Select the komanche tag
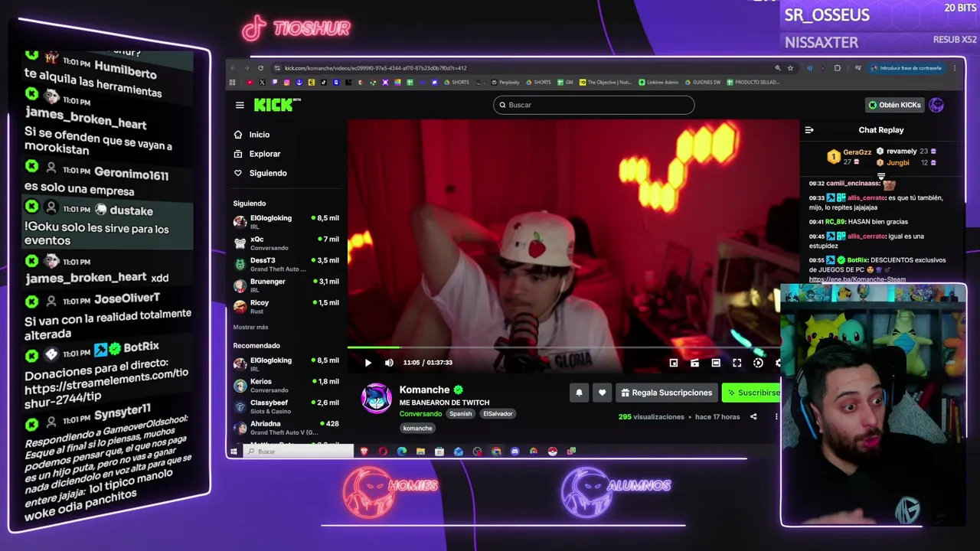 tap(417, 429)
